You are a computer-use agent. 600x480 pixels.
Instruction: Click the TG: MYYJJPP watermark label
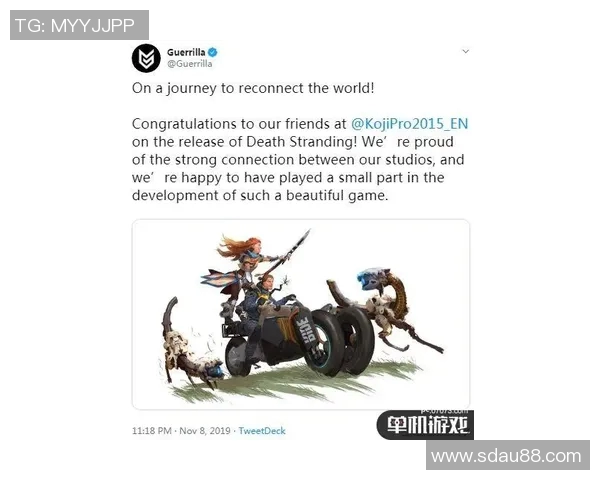[x=79, y=25]
